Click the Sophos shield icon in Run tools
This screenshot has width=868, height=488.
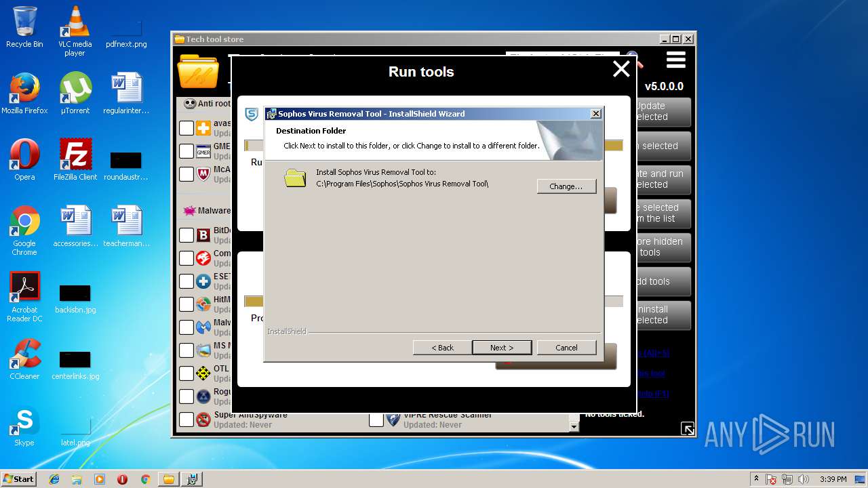pyautogui.click(x=252, y=114)
